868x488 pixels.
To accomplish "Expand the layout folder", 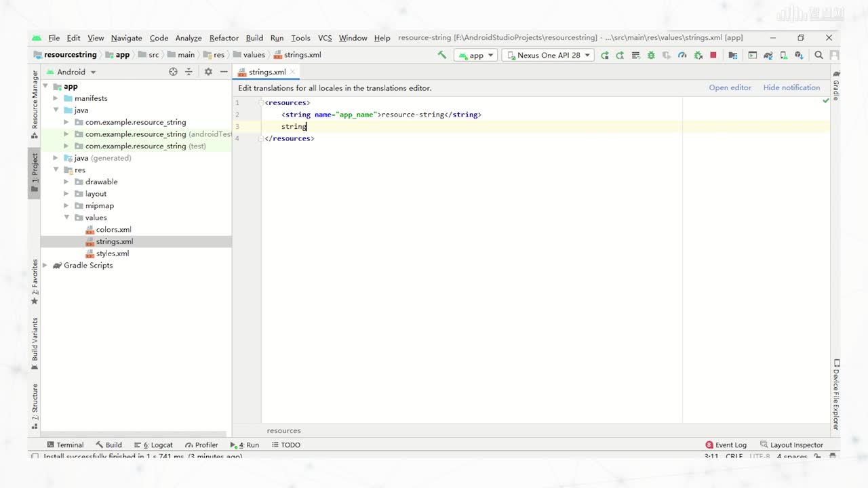I will pos(66,194).
